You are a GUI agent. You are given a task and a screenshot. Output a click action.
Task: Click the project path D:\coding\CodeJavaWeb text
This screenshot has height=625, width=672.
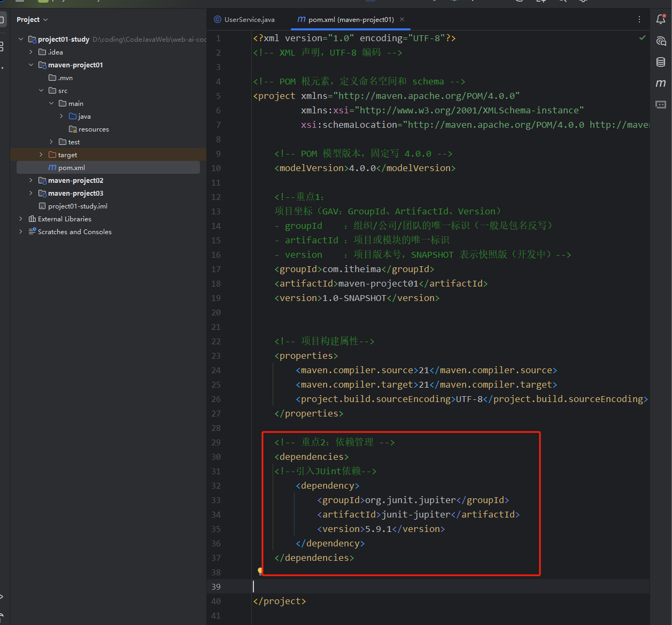149,39
